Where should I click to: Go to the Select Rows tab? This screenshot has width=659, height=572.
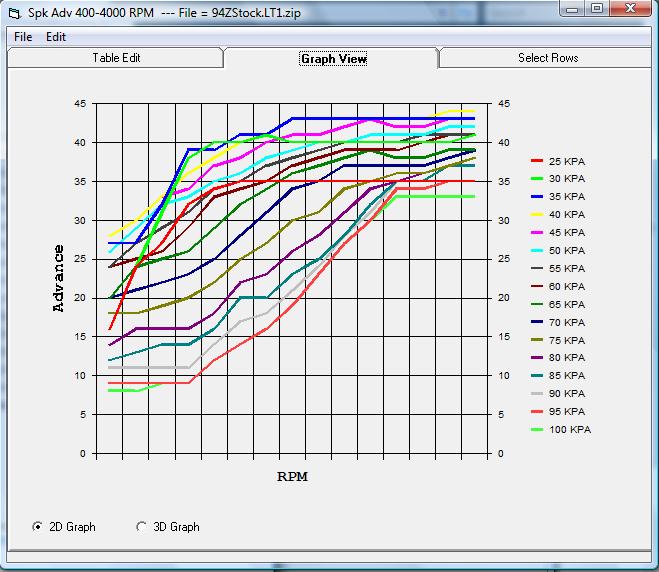[548, 58]
